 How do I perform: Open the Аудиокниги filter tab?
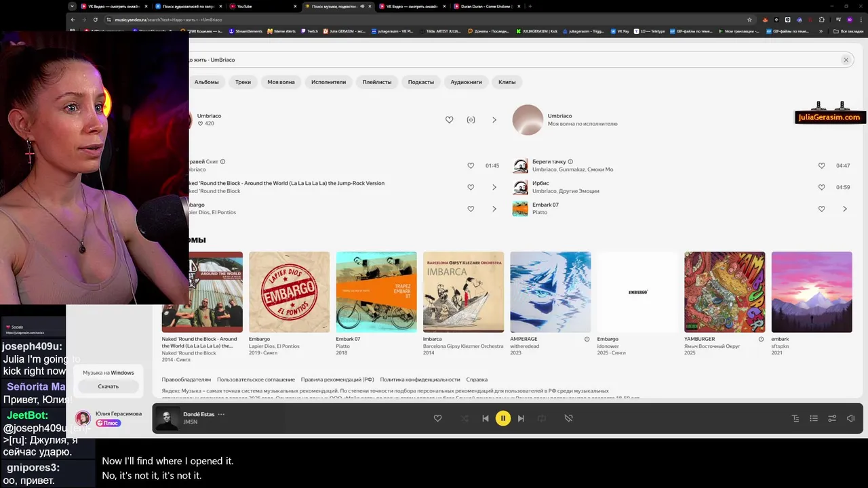pyautogui.click(x=466, y=82)
